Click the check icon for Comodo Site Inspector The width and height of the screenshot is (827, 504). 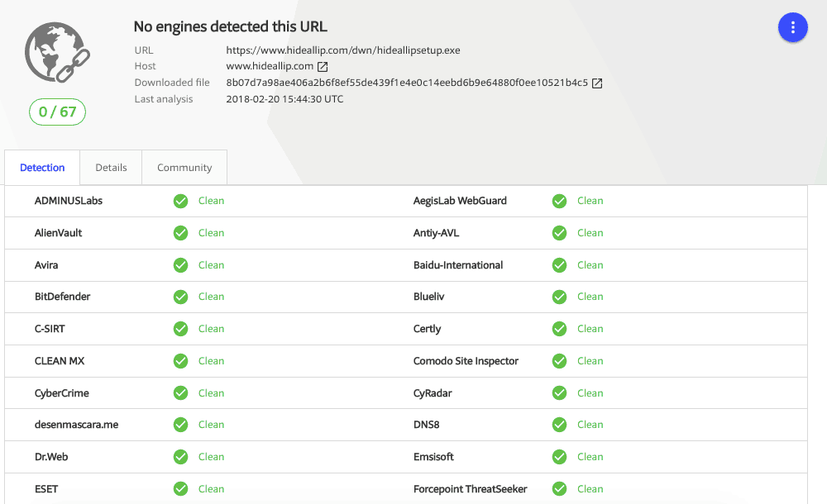coord(560,361)
